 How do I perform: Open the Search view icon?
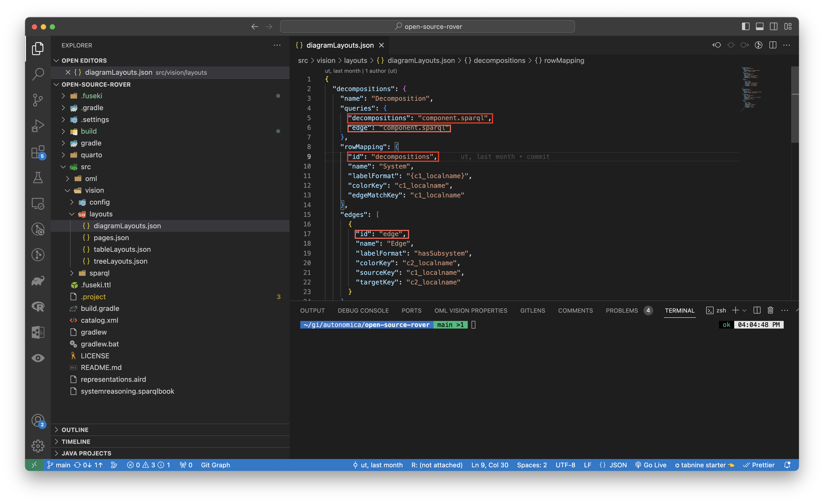click(38, 74)
